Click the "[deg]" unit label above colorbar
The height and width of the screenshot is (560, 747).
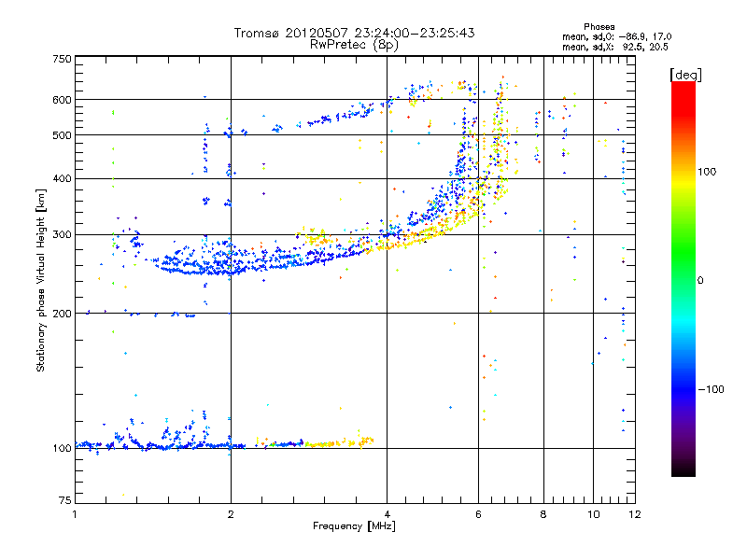[685, 75]
